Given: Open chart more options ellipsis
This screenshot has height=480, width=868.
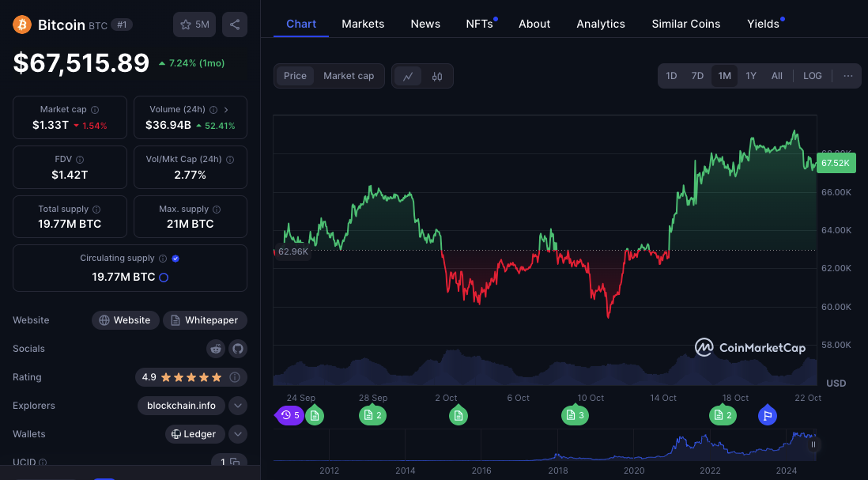Looking at the screenshot, I should 848,76.
